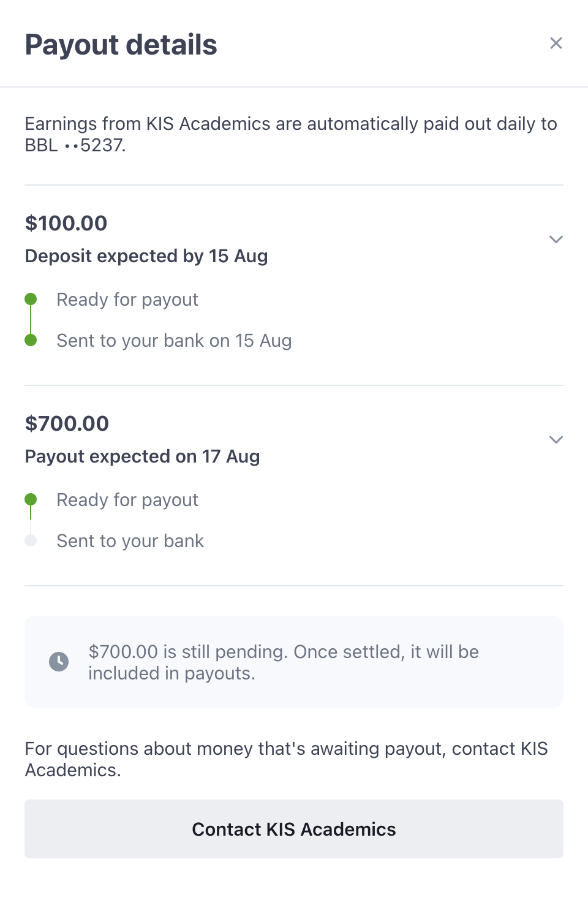Image resolution: width=588 pixels, height=919 pixels.
Task: Click the pending $700.00 notice text
Action: [x=283, y=662]
